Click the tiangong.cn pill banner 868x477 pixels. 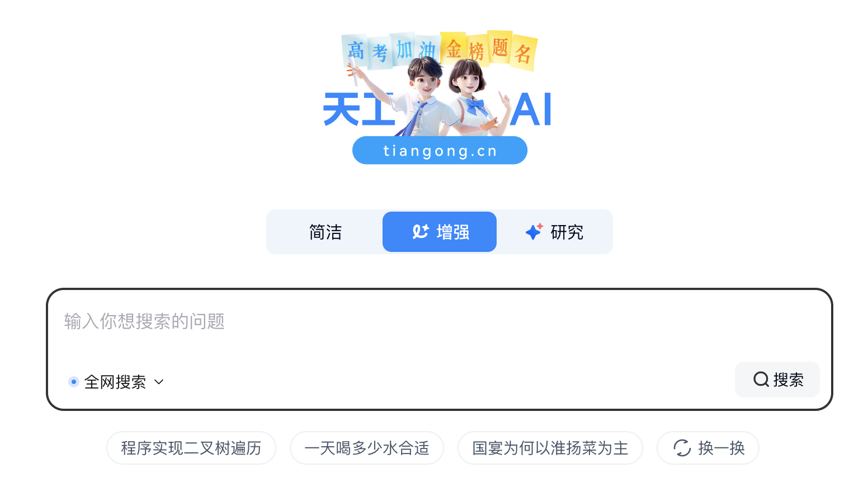(440, 151)
